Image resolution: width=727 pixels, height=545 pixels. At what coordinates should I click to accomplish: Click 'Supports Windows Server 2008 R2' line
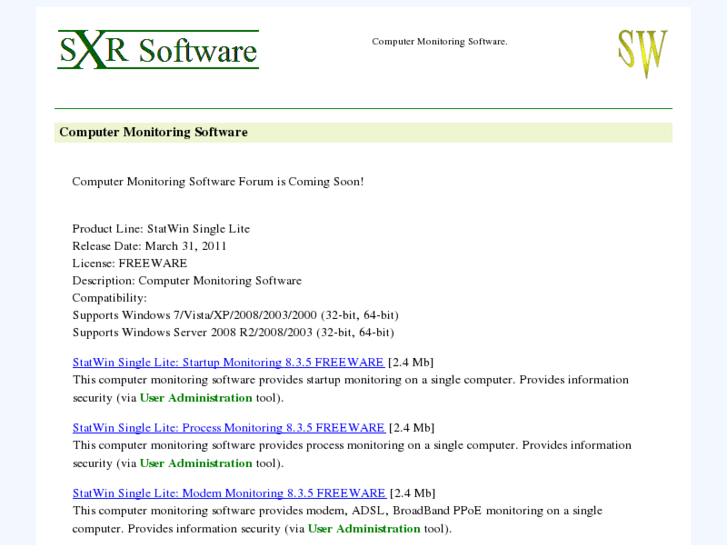coord(233,333)
